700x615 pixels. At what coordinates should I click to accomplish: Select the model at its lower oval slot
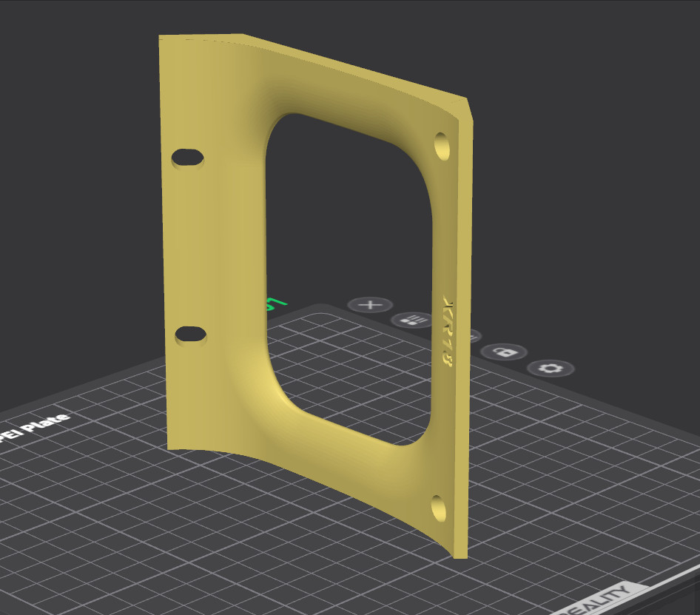[x=191, y=335]
